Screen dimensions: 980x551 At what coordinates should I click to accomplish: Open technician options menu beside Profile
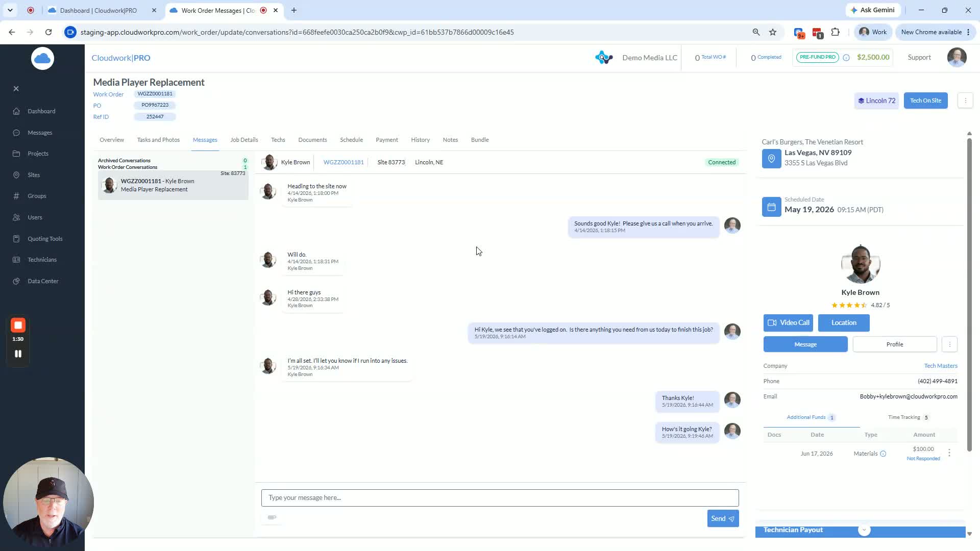point(949,344)
